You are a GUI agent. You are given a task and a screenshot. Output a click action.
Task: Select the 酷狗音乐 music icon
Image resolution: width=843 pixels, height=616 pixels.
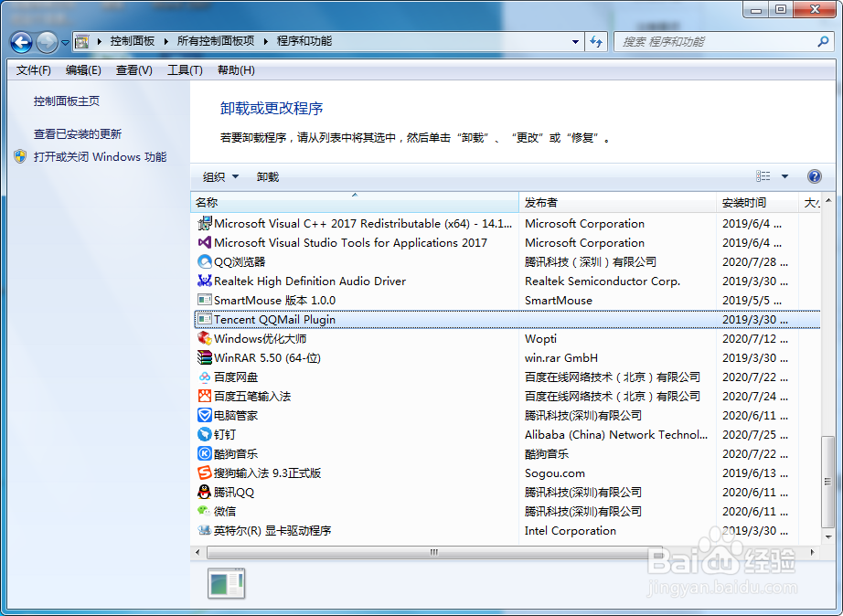[x=205, y=453]
